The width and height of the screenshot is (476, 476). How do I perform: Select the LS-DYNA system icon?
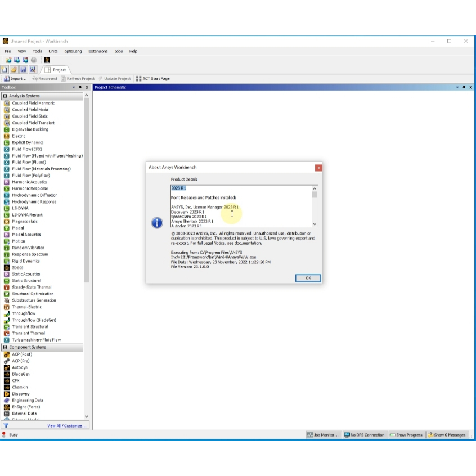7,208
